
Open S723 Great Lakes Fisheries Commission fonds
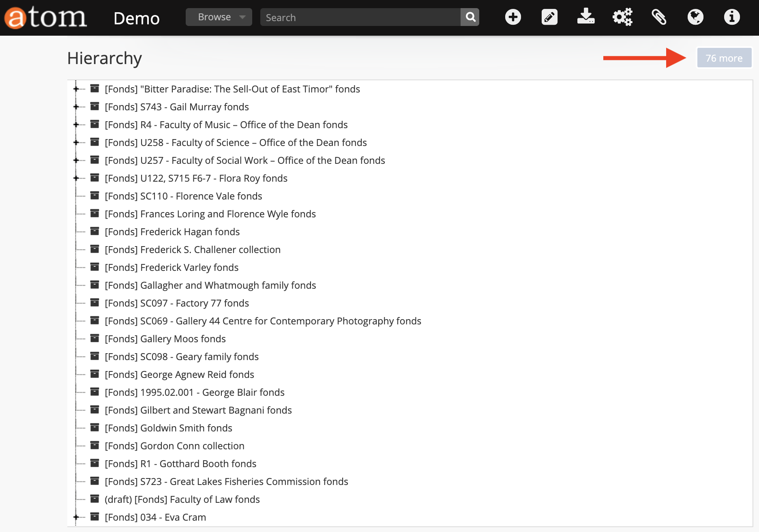point(226,481)
